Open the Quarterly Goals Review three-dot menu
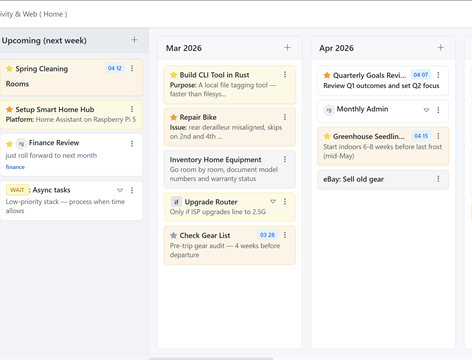Image resolution: width=472 pixels, height=360 pixels. 438,75
